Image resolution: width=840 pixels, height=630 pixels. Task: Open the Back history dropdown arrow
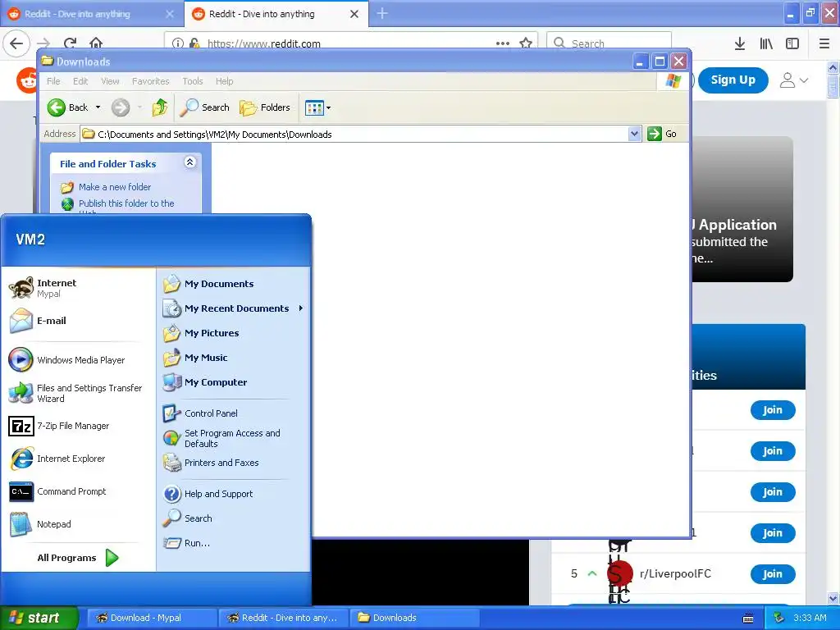[x=98, y=107]
